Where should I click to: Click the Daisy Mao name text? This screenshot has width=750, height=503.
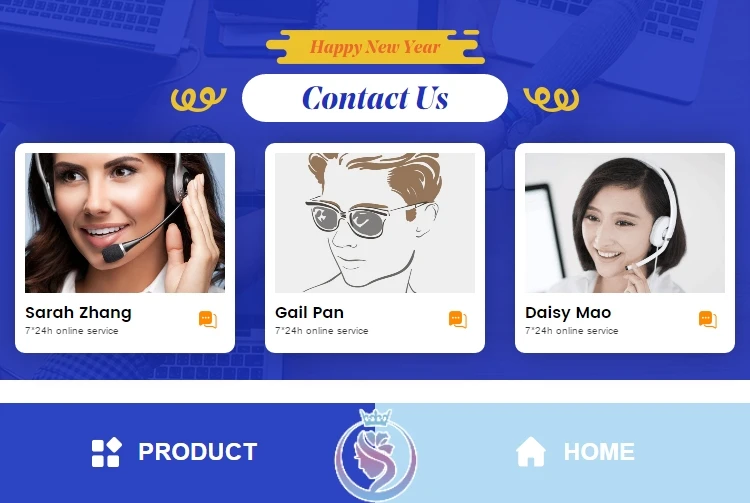point(568,313)
